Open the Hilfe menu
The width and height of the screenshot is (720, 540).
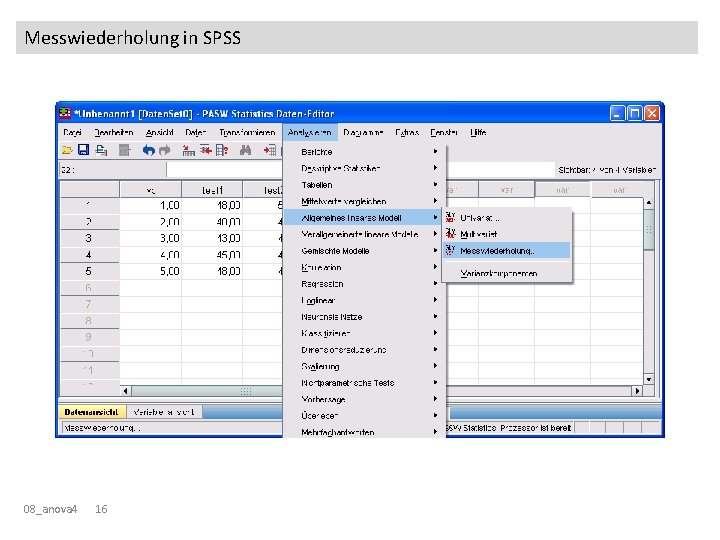pyautogui.click(x=478, y=132)
